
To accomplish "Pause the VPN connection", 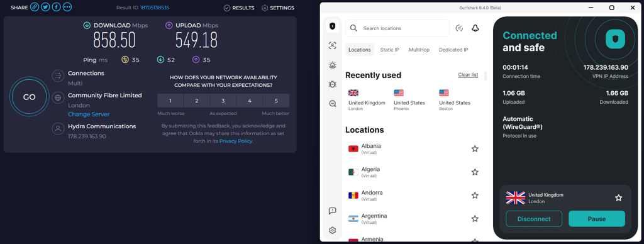I will (x=596, y=219).
